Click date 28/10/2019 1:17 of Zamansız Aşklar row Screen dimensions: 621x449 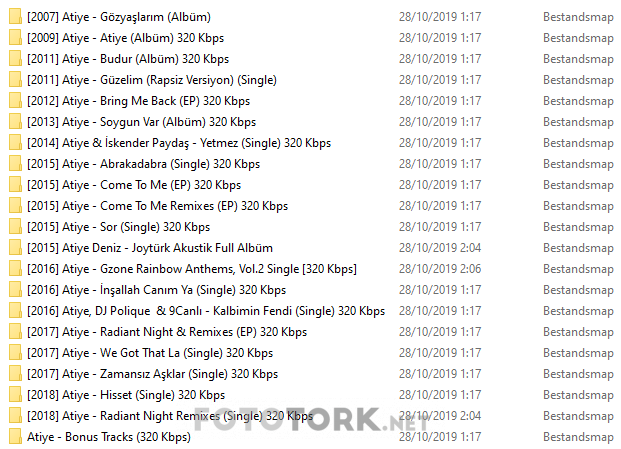[440, 374]
